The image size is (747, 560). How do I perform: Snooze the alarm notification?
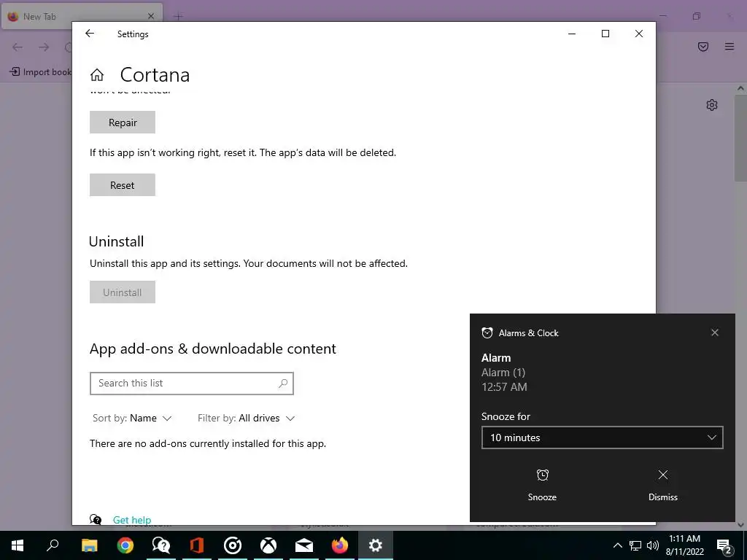542,485
